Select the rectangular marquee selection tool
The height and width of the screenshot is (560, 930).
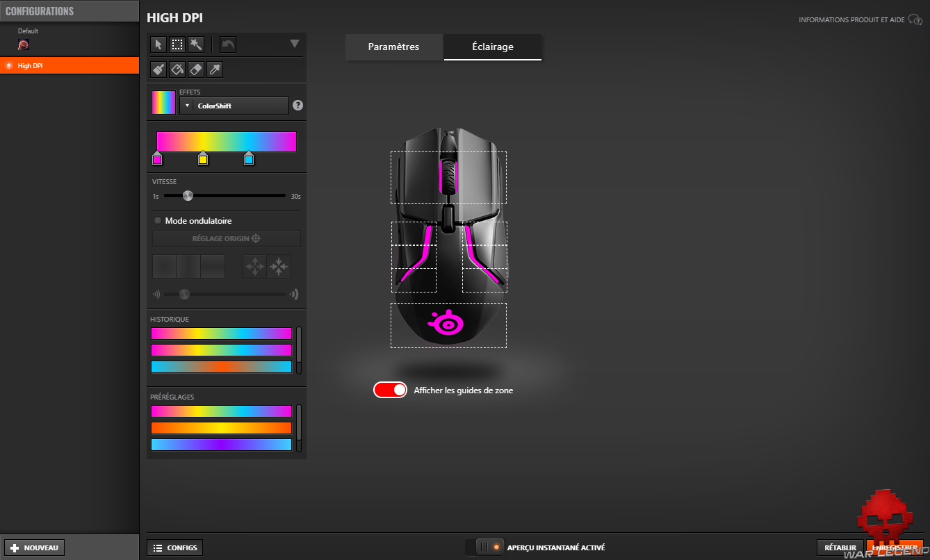click(177, 44)
